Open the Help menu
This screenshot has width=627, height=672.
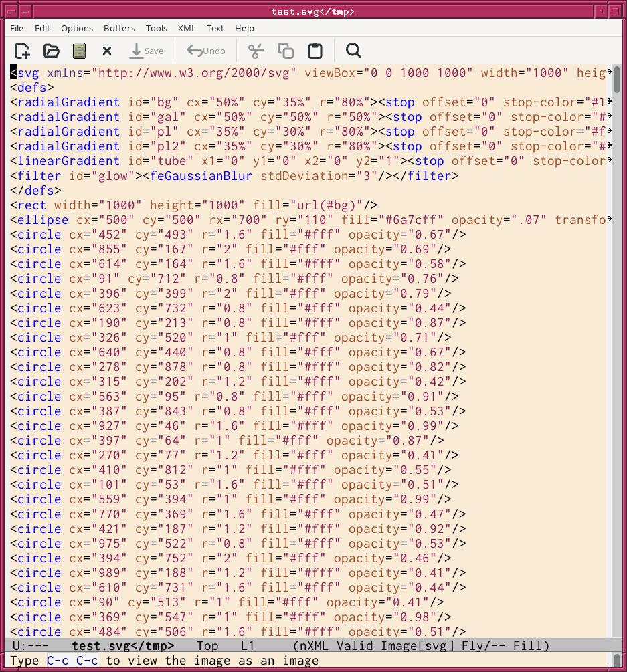click(x=244, y=28)
